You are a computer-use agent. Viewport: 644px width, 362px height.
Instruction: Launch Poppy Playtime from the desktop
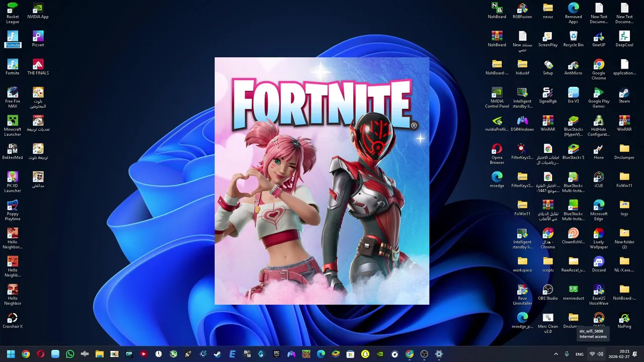(13, 210)
